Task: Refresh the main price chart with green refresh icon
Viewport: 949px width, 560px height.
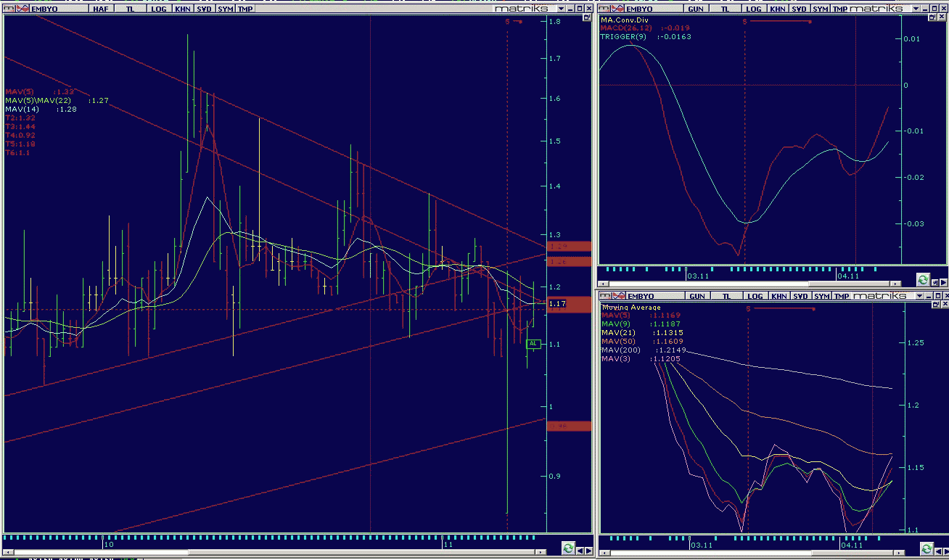Action: 568,548
